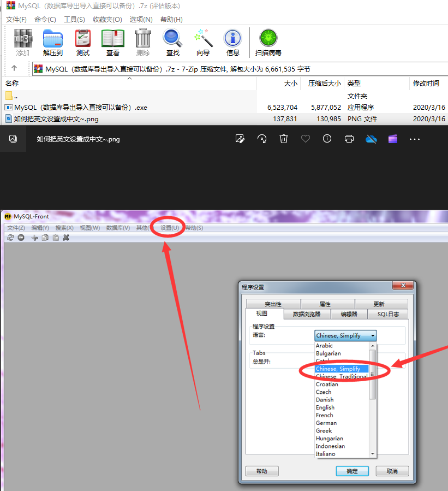Open the 命令(C) menu in WinRAR
The height and width of the screenshot is (491, 448).
click(x=45, y=20)
